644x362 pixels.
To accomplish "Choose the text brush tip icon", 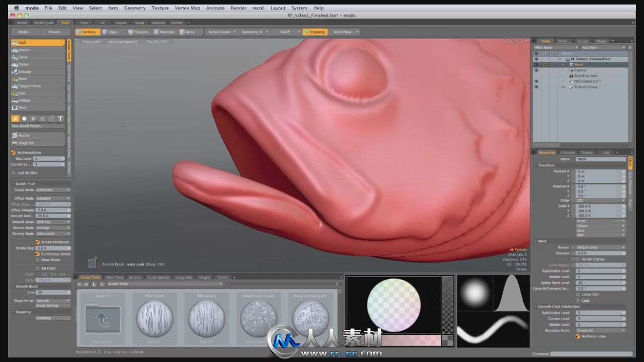I will click(60, 119).
